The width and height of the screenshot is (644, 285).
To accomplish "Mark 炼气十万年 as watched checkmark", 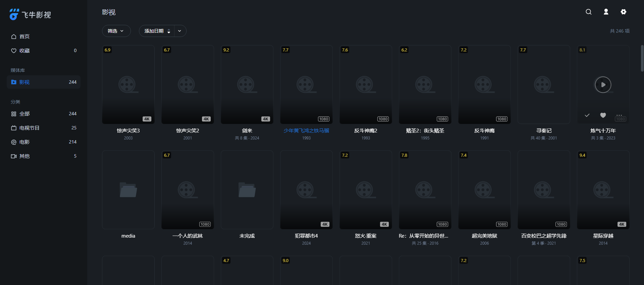I will tap(587, 115).
